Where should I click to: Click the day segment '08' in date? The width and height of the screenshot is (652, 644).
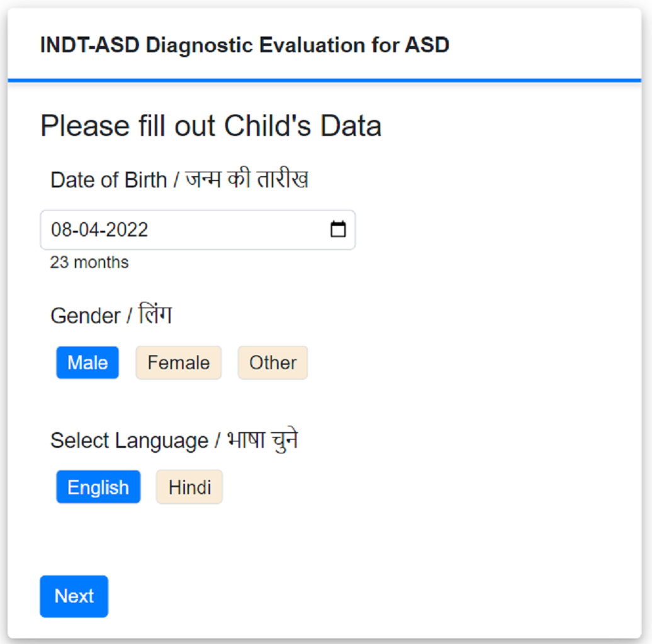pyautogui.click(x=60, y=230)
